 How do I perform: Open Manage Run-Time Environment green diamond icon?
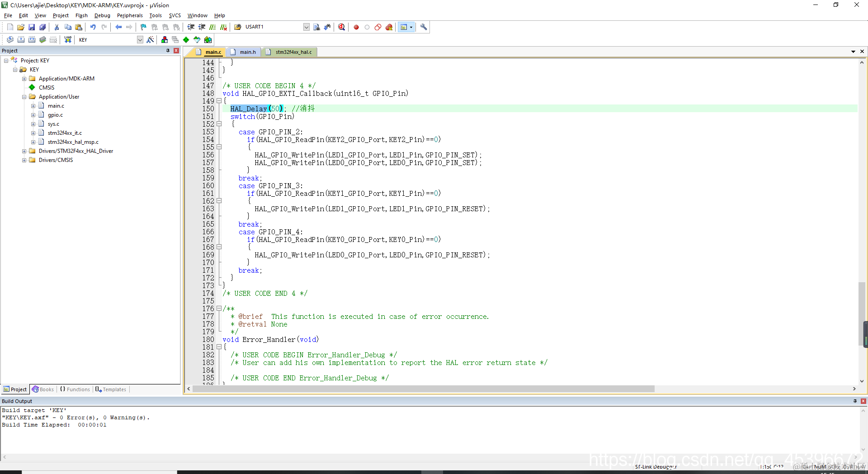point(186,40)
